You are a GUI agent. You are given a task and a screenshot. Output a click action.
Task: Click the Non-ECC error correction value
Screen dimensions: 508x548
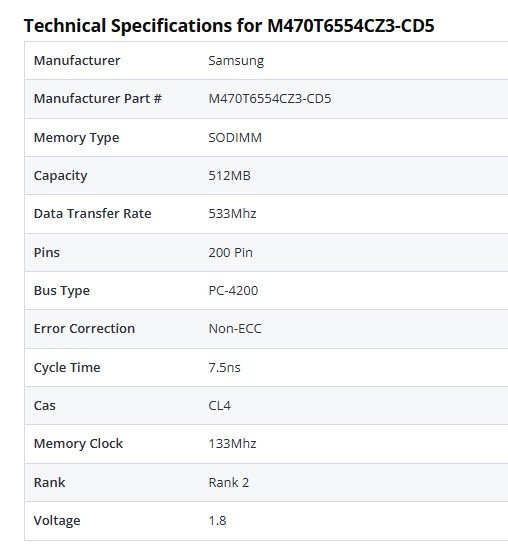click(x=235, y=329)
